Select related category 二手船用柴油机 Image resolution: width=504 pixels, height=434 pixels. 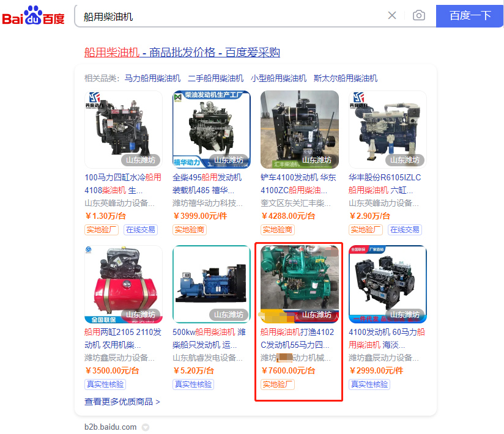(x=215, y=78)
